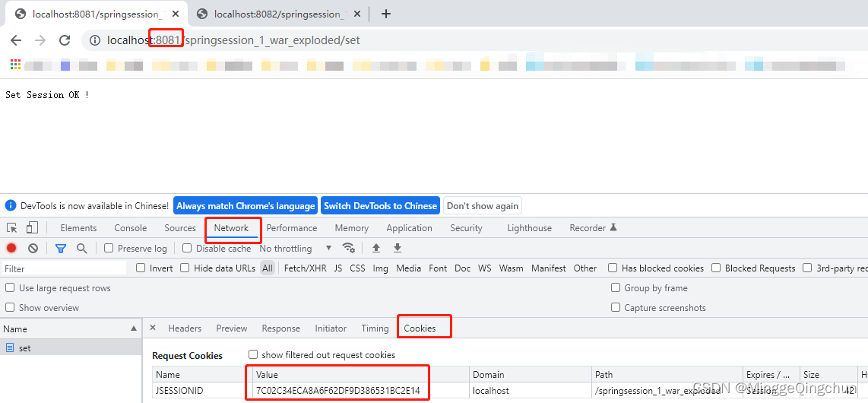The width and height of the screenshot is (868, 403).
Task: Open the Application tab
Action: [409, 228]
